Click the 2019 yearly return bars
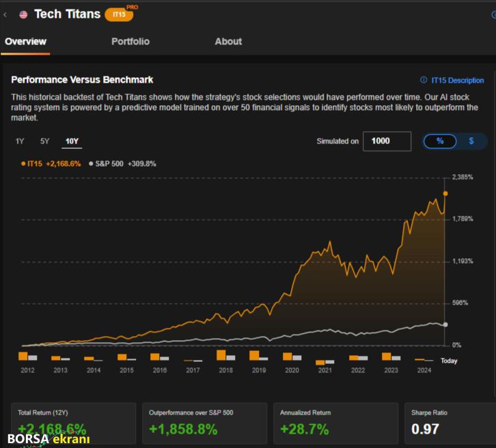This screenshot has height=448, width=496. (259, 355)
